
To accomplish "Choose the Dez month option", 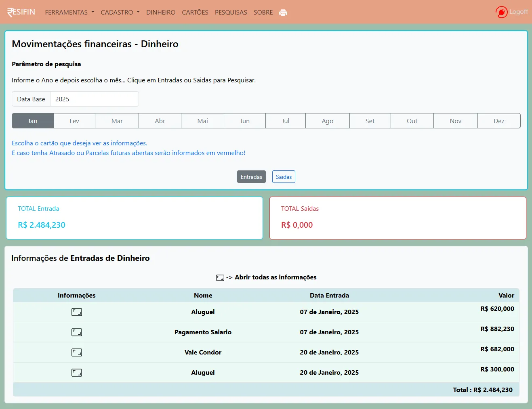I will click(499, 121).
